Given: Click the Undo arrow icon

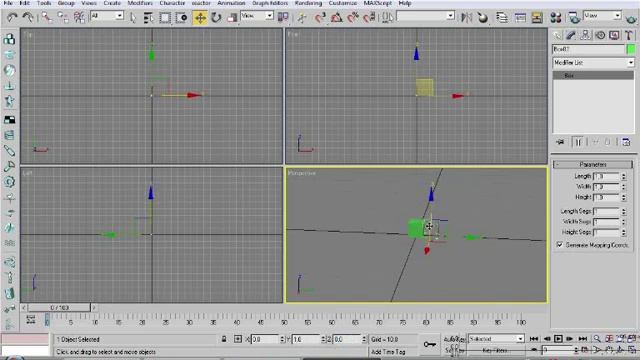Looking at the screenshot, I should (x=12, y=17).
